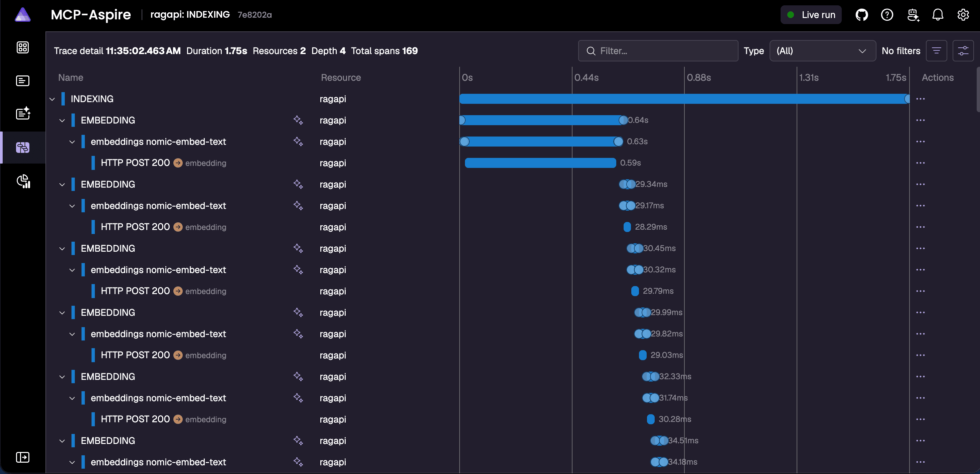Focus the Filter search input
Viewport: 980px width, 474px height.
click(658, 51)
